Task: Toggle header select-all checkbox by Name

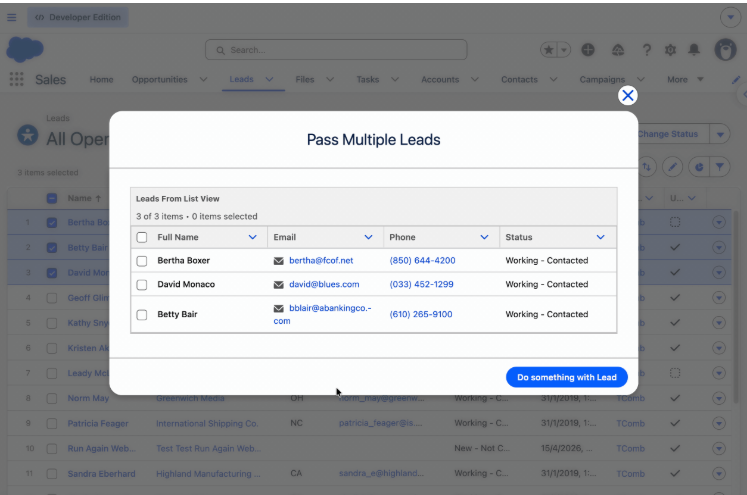Action: click(x=52, y=199)
